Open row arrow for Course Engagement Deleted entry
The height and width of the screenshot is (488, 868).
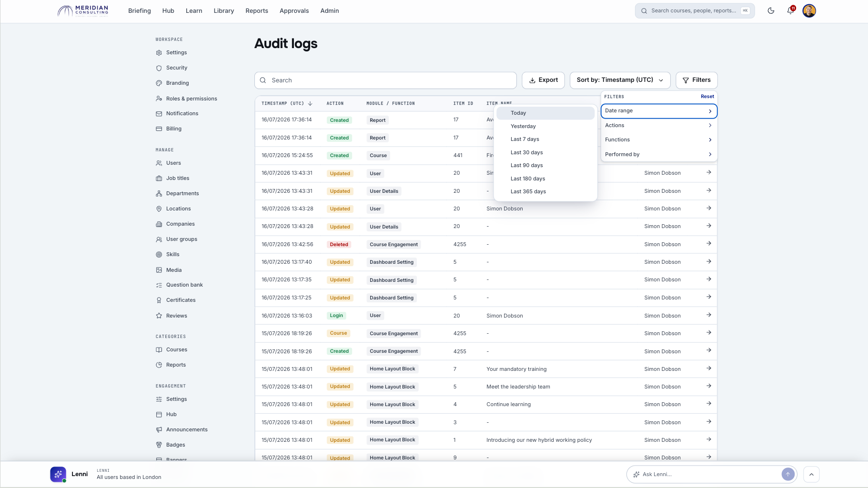709,244
